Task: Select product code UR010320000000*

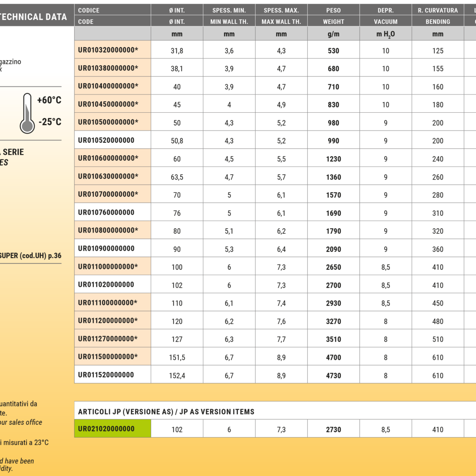Action: (x=112, y=50)
